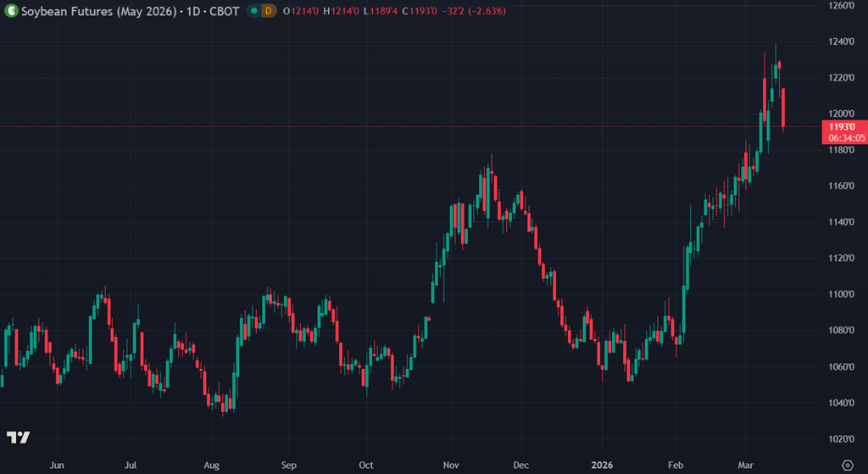Viewport: 868px width, 474px height.
Task: Click the green market status dot
Action: click(253, 10)
